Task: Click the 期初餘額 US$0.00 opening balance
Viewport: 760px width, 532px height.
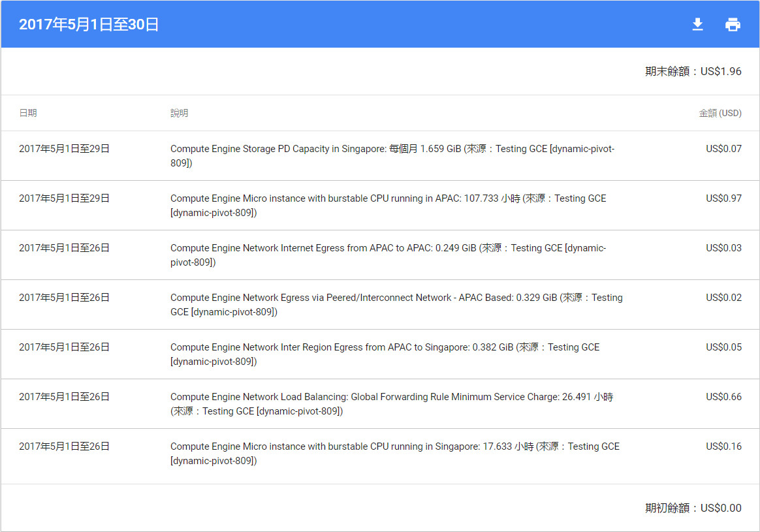Action: click(x=693, y=508)
